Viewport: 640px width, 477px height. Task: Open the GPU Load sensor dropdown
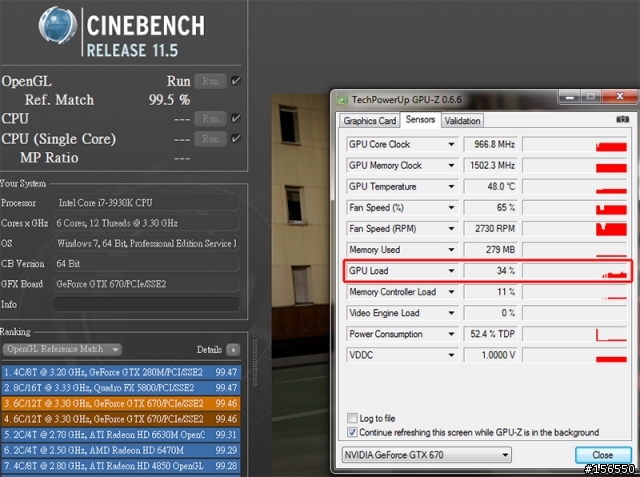[451, 271]
